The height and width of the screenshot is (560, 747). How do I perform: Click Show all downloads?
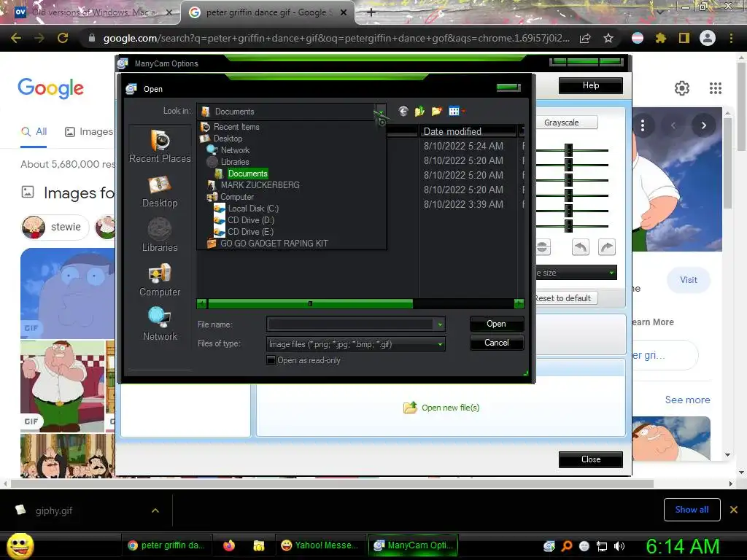692,510
